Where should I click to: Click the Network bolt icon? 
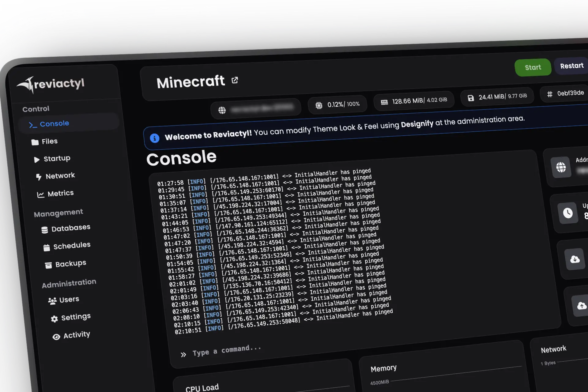point(39,177)
